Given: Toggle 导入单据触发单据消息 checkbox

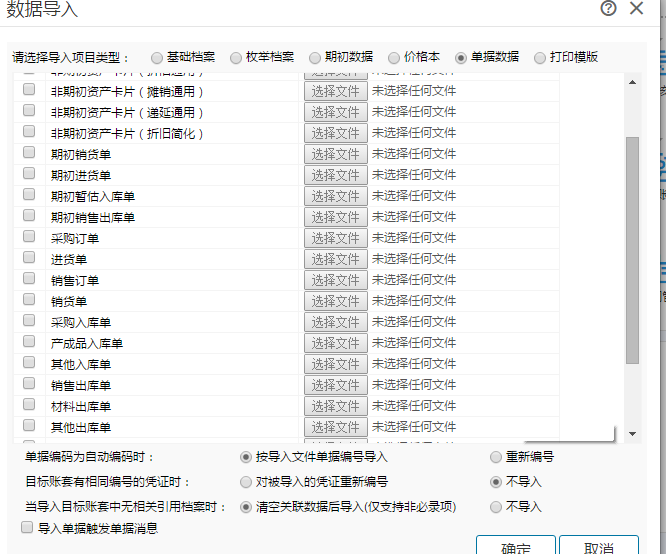Looking at the screenshot, I should (27, 527).
